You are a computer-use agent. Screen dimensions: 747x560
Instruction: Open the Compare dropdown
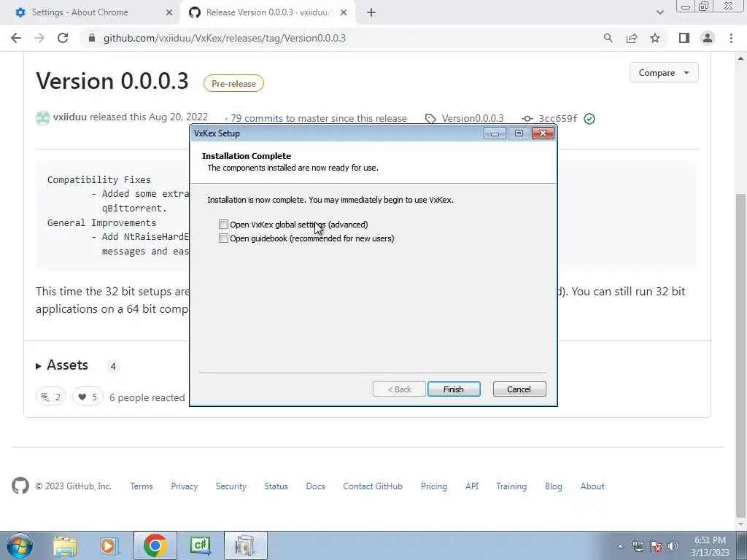(x=664, y=73)
